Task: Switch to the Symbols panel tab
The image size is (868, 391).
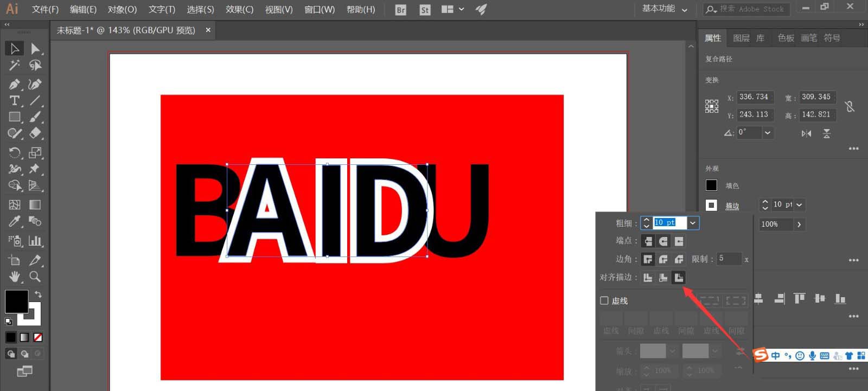Action: [832, 38]
